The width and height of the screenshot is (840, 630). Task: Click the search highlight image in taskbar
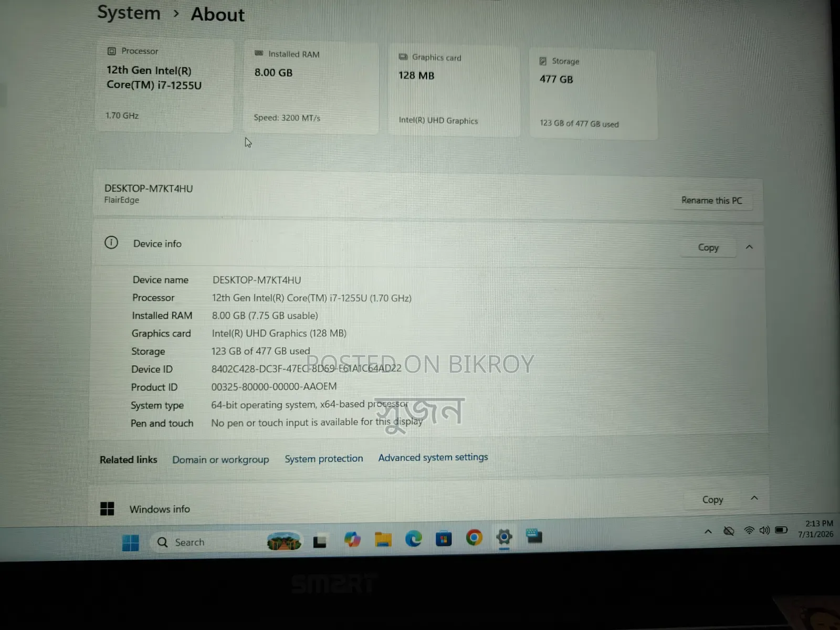tap(284, 541)
